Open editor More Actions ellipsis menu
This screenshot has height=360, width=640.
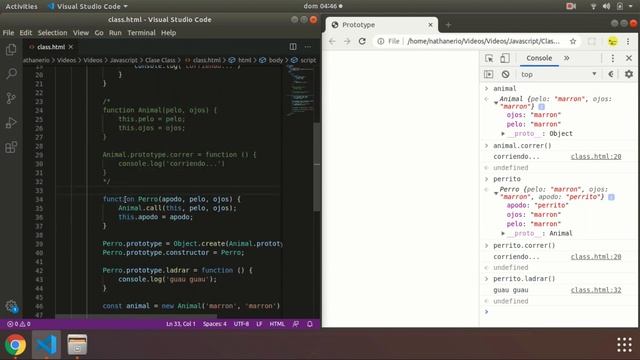click(x=308, y=47)
